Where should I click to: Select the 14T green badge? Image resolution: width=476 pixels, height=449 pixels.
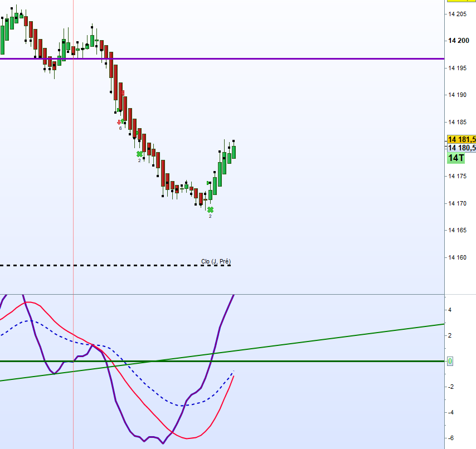click(456, 158)
